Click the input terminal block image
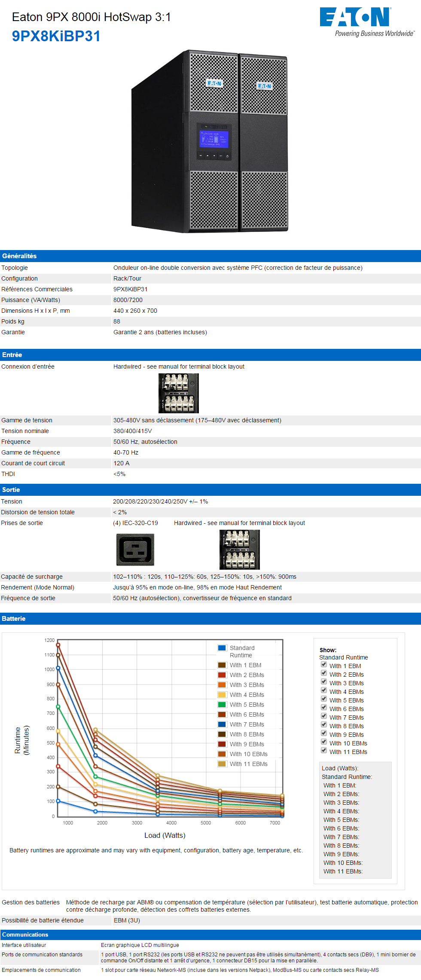 coord(179,393)
